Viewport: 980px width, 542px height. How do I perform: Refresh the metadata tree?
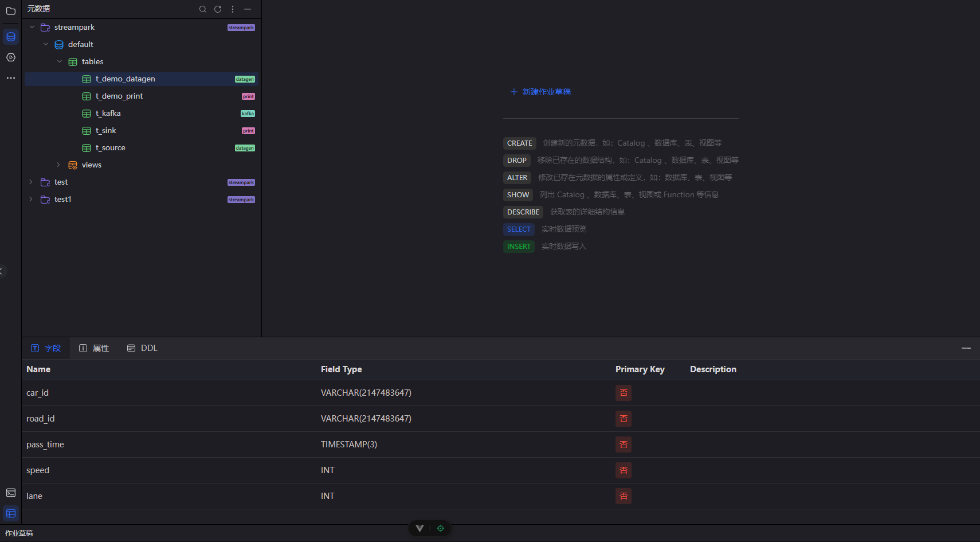[218, 9]
